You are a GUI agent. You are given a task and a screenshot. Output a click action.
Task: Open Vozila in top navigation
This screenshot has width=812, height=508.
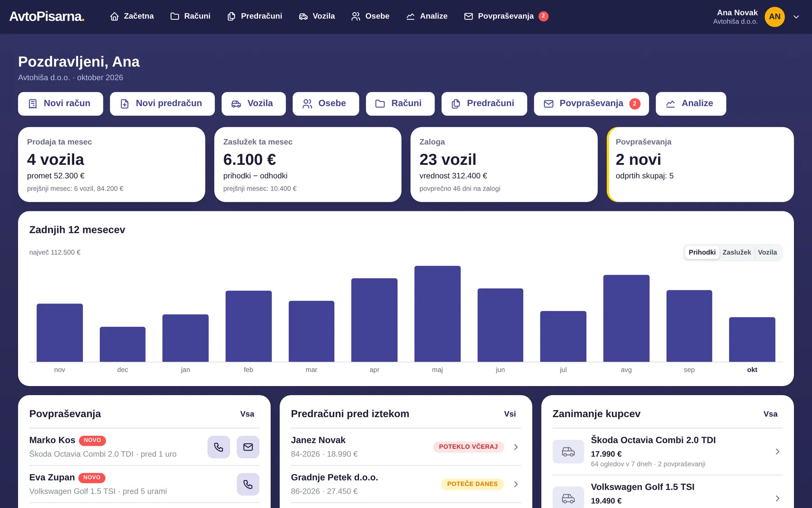[317, 16]
